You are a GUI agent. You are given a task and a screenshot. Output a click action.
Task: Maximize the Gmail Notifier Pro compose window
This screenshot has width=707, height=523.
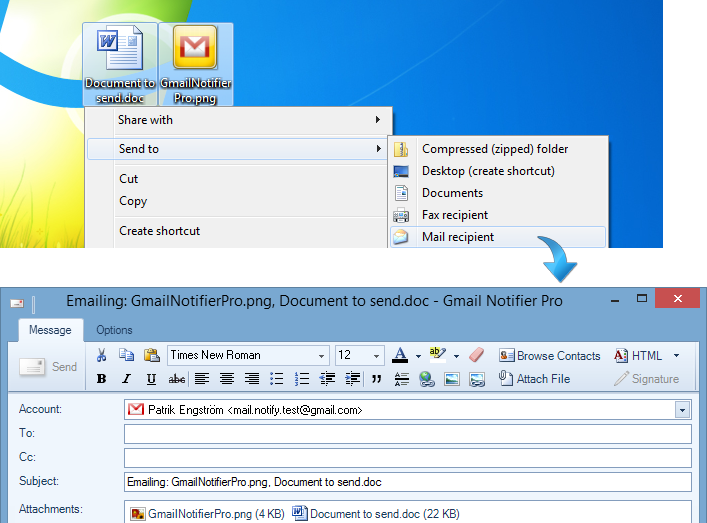click(x=642, y=298)
